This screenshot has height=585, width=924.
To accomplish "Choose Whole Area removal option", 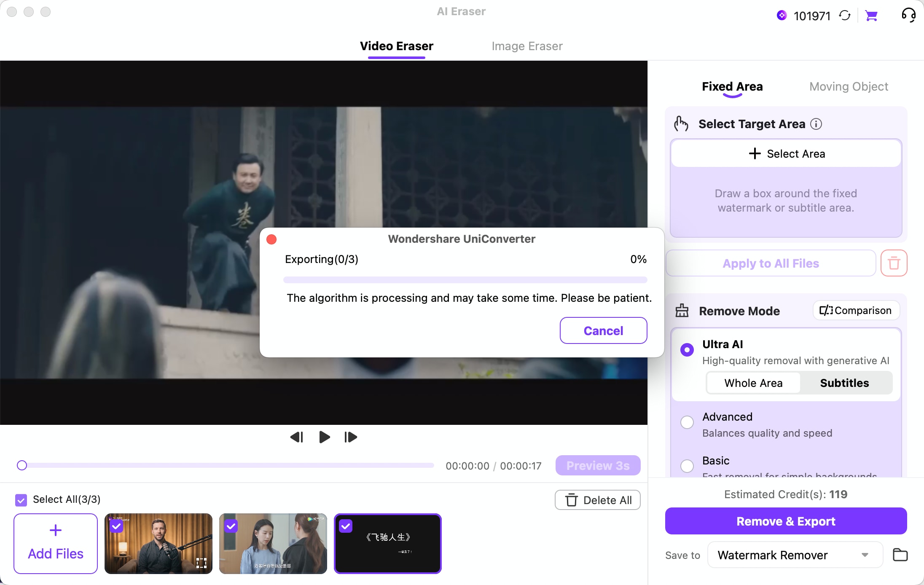I will pyautogui.click(x=753, y=383).
